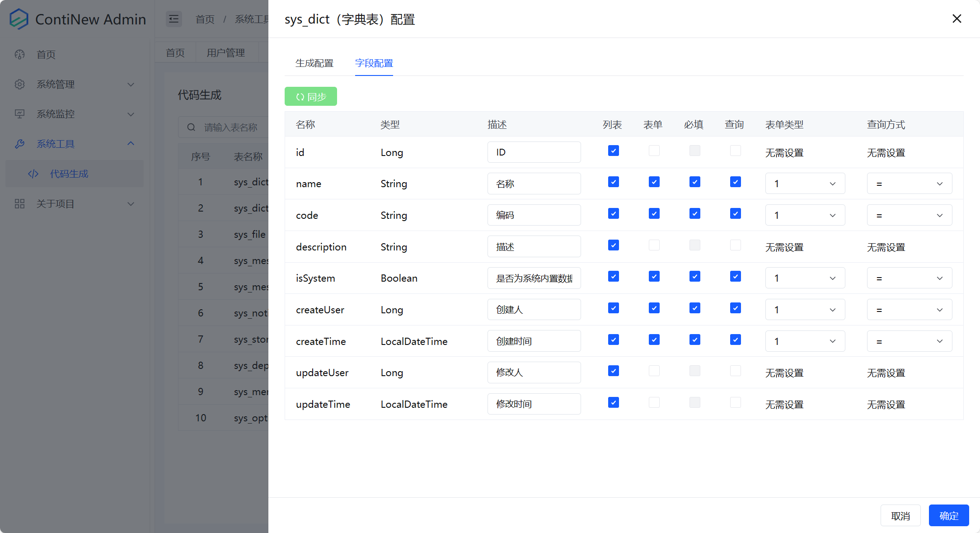Click the 关于项目 grid icon
Image resolution: width=980 pixels, height=533 pixels.
pos(19,203)
